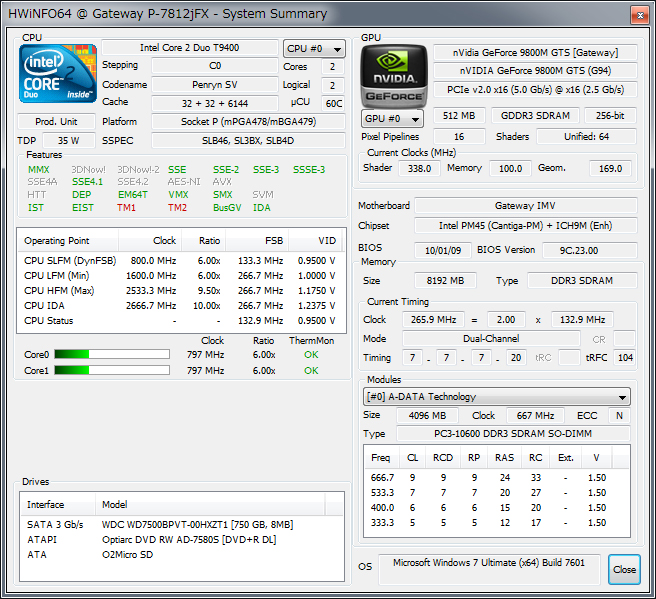This screenshot has height=599, width=656.
Task: Click the 256-bit bus width field
Action: (610, 115)
